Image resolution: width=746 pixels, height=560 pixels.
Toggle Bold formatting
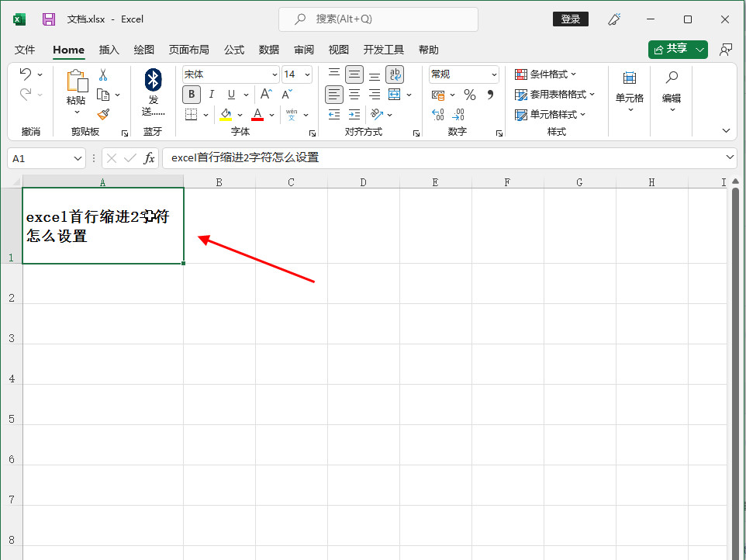(192, 94)
